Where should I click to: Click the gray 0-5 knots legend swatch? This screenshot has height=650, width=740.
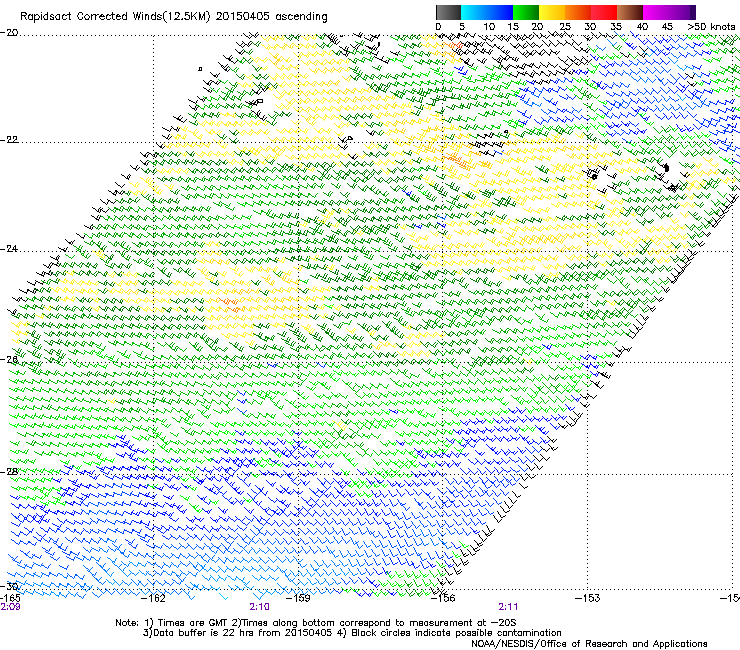[x=448, y=12]
